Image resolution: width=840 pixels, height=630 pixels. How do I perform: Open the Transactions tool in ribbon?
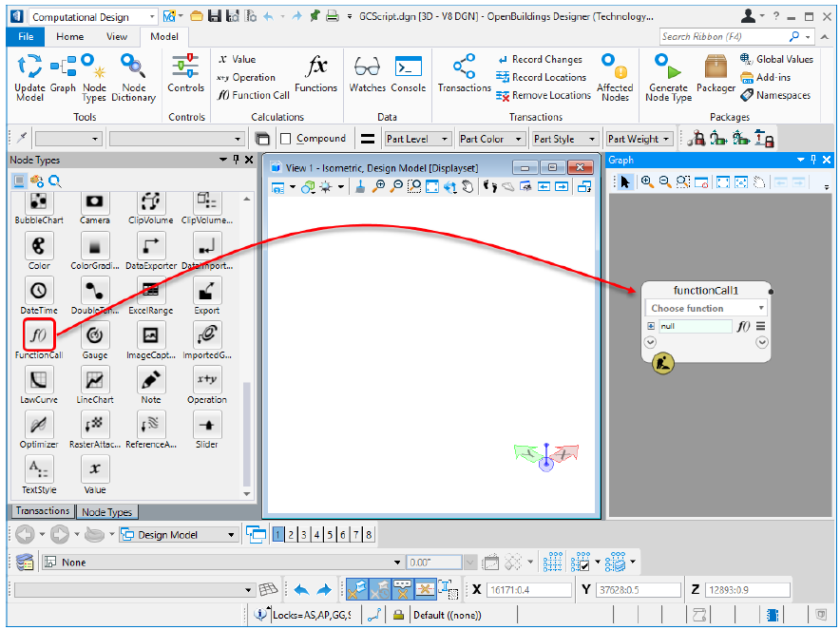coord(464,74)
